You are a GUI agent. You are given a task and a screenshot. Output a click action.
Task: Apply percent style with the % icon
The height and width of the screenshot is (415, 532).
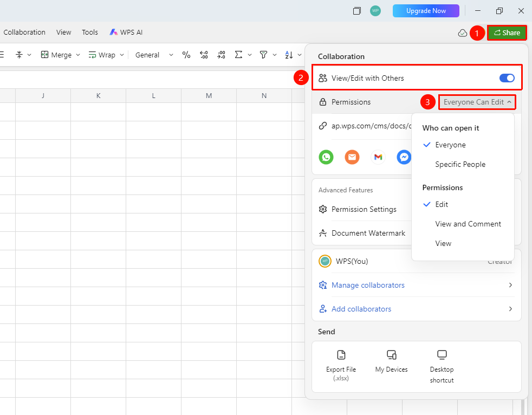tap(186, 55)
